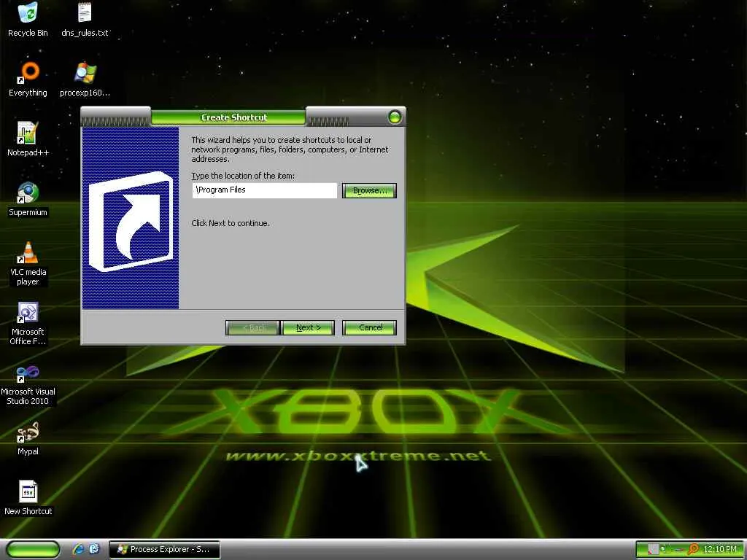Click the Next > button

[309, 327]
